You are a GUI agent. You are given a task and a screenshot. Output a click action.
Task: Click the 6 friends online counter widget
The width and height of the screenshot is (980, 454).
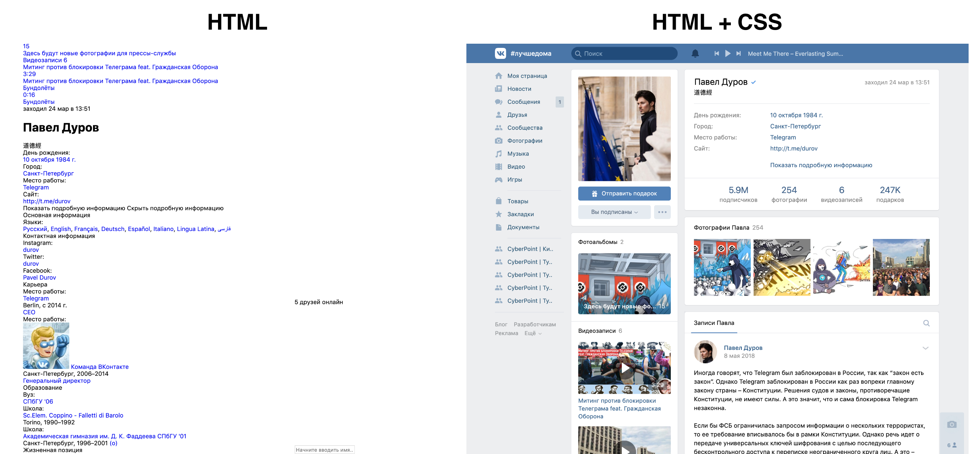pos(952,445)
